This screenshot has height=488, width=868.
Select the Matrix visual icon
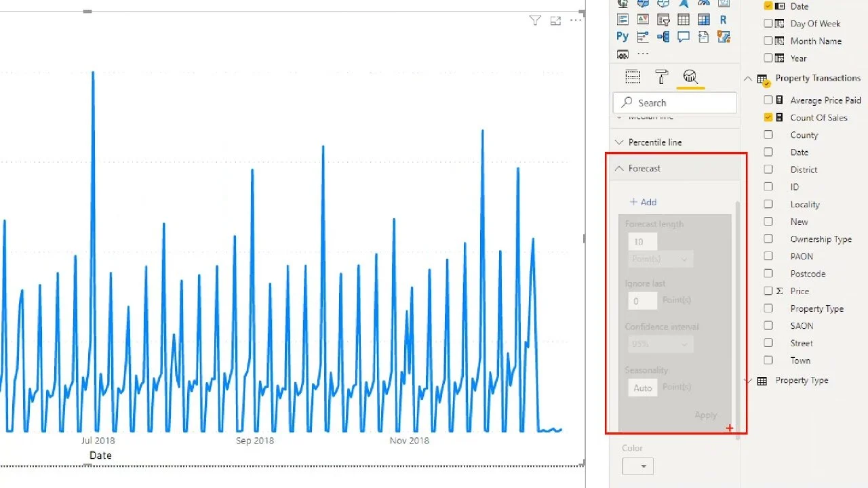[x=703, y=20]
